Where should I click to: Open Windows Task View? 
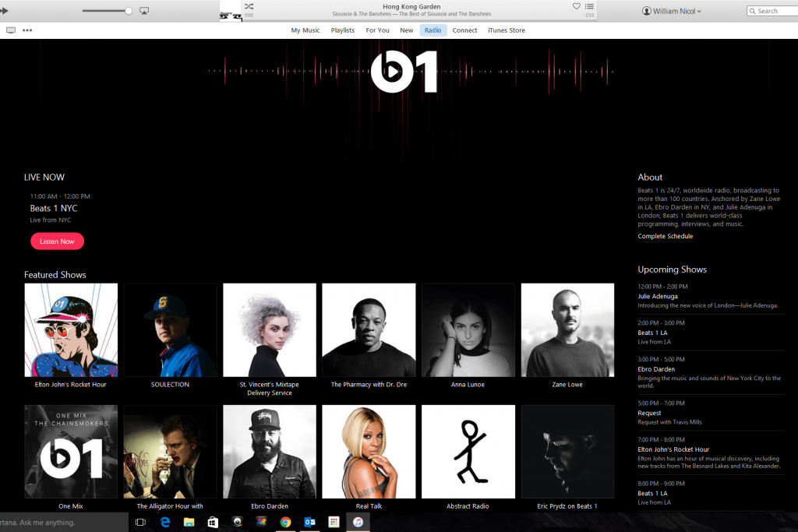[x=140, y=523]
